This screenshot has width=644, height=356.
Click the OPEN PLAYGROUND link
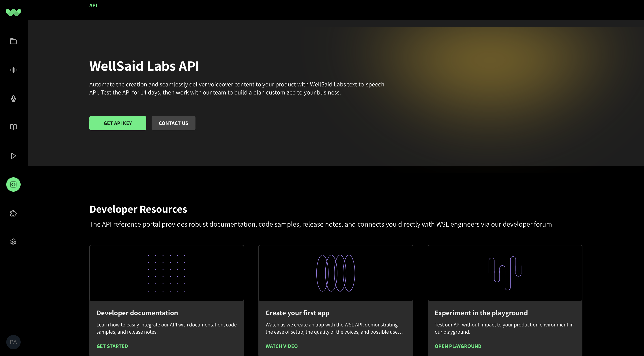458,346
